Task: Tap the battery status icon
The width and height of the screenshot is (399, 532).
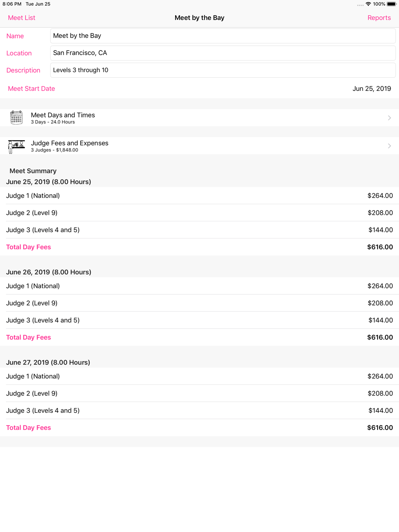Action: click(391, 4)
